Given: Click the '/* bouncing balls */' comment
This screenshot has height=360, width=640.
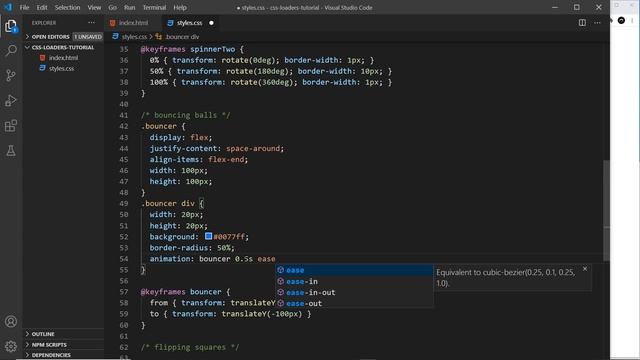Looking at the screenshot, I should coord(186,115).
